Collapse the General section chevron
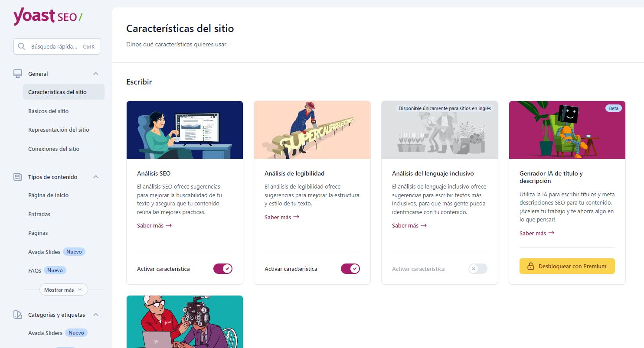 (x=95, y=73)
